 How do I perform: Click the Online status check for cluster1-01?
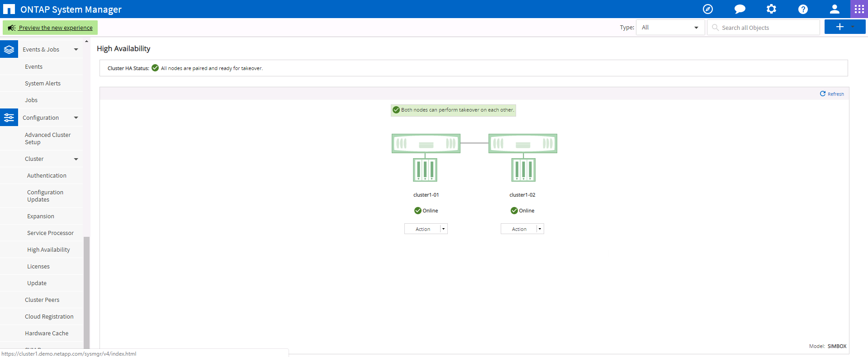(417, 211)
